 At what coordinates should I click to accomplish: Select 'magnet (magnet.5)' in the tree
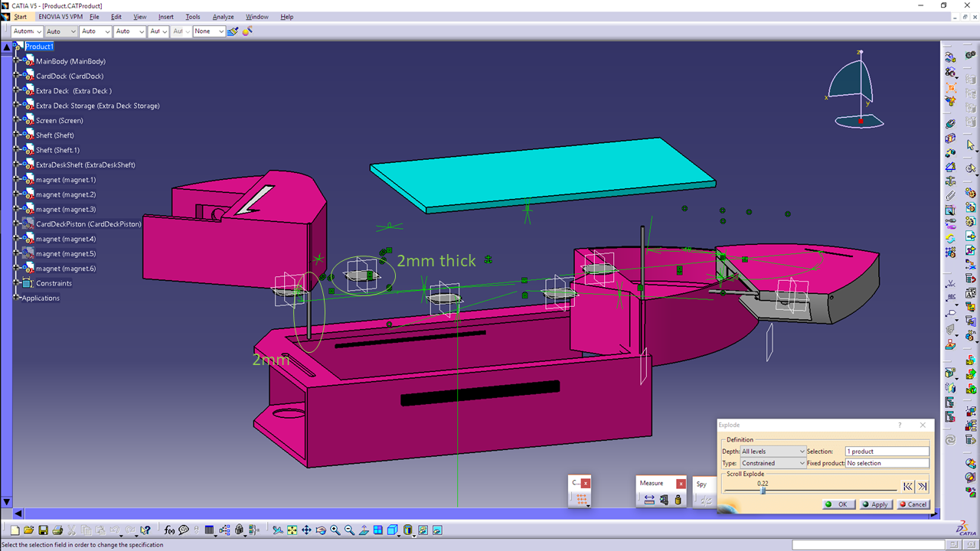(x=66, y=253)
